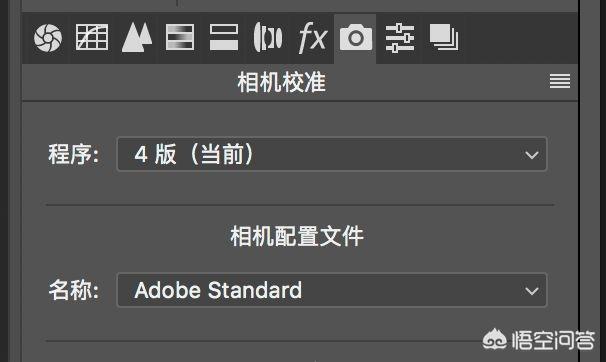Open the Basic panel aperture icon
606x362 pixels.
point(48,38)
